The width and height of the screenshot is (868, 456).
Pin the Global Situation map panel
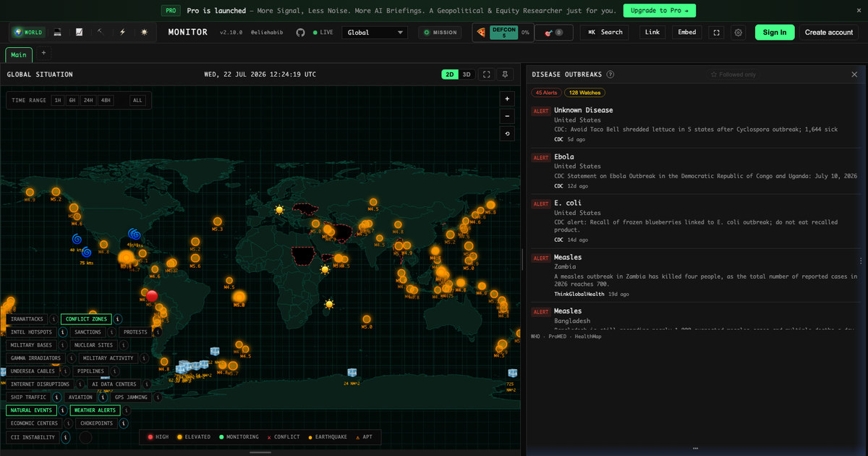[505, 75]
